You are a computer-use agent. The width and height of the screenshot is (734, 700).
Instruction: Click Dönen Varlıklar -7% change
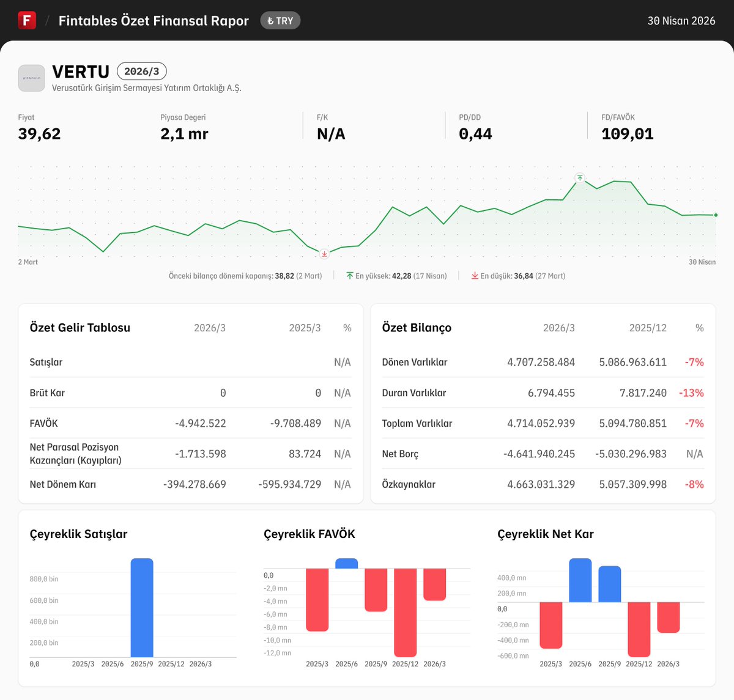694,362
